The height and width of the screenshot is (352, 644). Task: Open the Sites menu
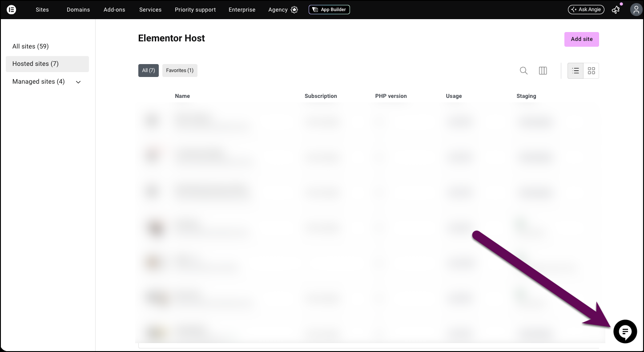pos(42,9)
